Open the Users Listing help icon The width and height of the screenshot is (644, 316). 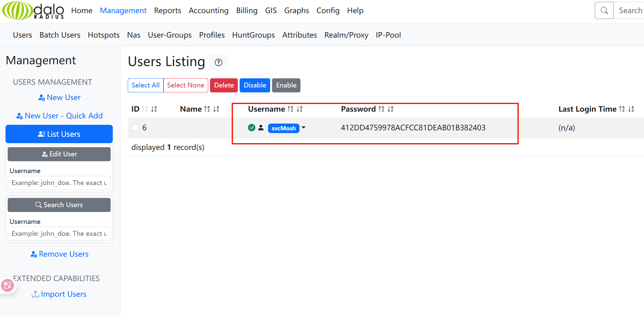[x=218, y=62]
